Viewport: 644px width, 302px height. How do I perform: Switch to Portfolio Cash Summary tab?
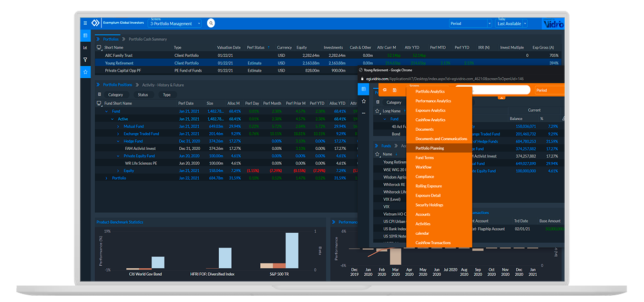pyautogui.click(x=148, y=39)
